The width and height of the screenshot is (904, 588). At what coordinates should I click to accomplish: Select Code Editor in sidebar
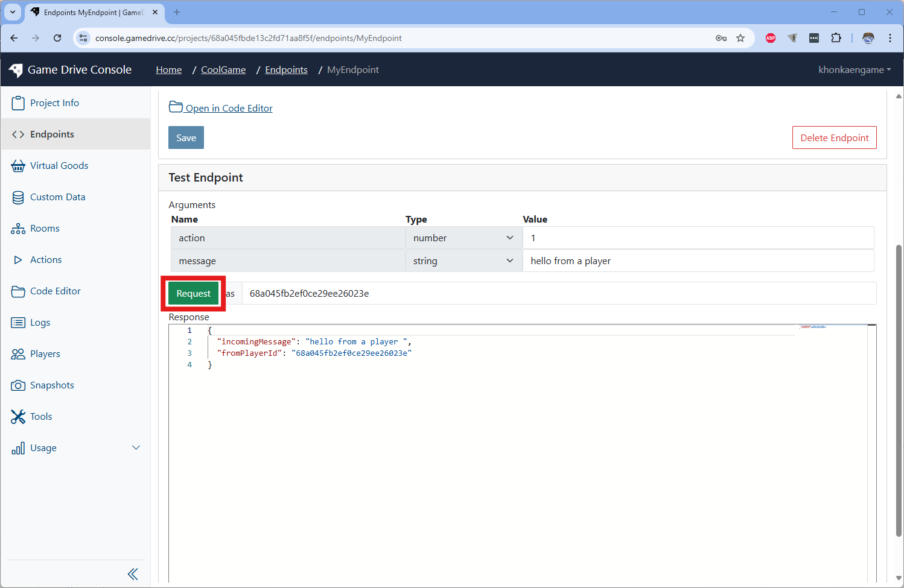[55, 291]
